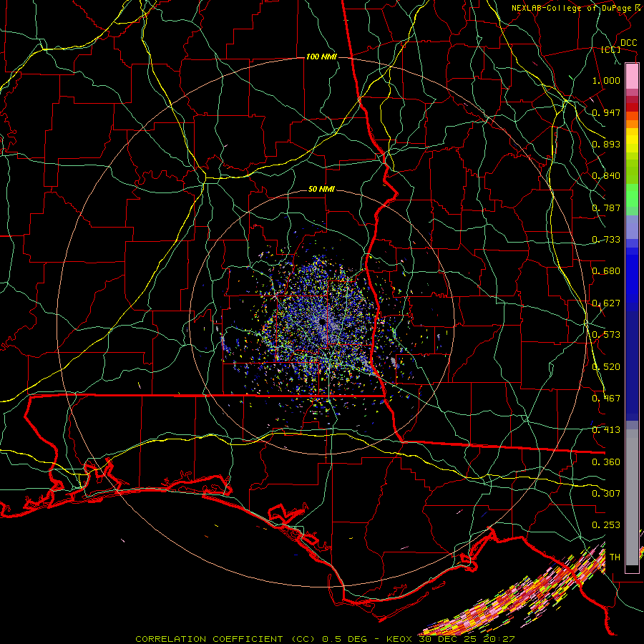This screenshot has width=644, height=644.
Task: Click the KEOX radar station identifier
Action: coord(400,639)
